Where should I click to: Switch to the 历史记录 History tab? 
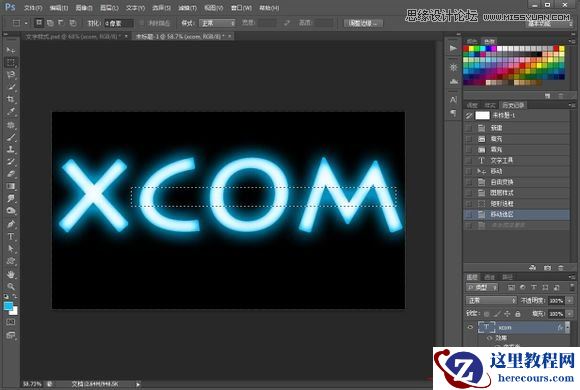click(513, 105)
